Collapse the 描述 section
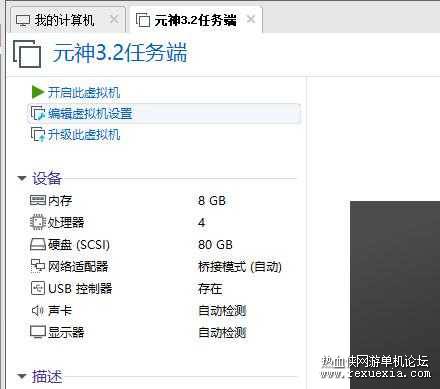Image resolution: width=440 pixels, height=389 pixels. (x=22, y=376)
